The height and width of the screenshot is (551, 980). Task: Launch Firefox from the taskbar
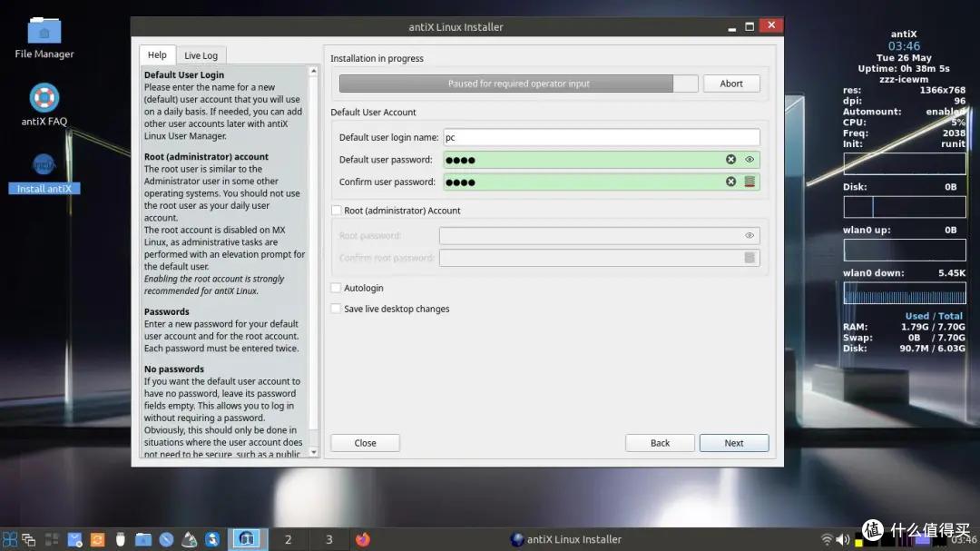tap(362, 539)
